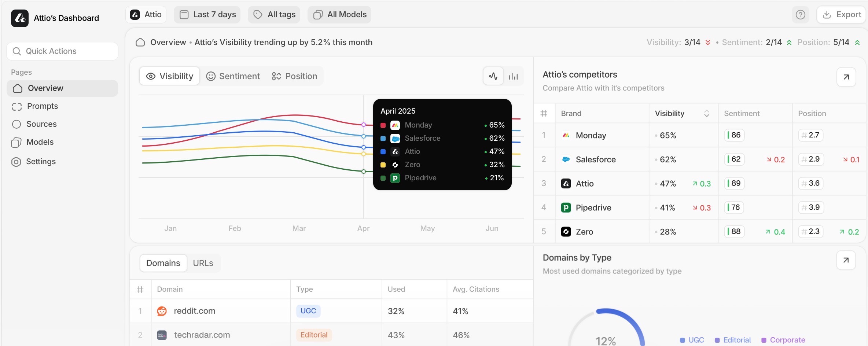Click the red Monday swatch in tooltip
The width and height of the screenshot is (868, 346).
click(383, 125)
